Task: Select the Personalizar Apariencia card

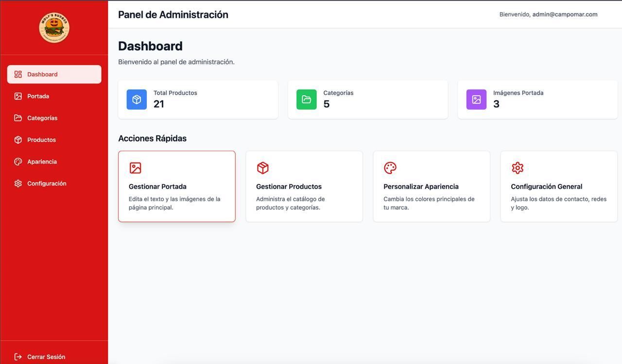Action: (432, 186)
